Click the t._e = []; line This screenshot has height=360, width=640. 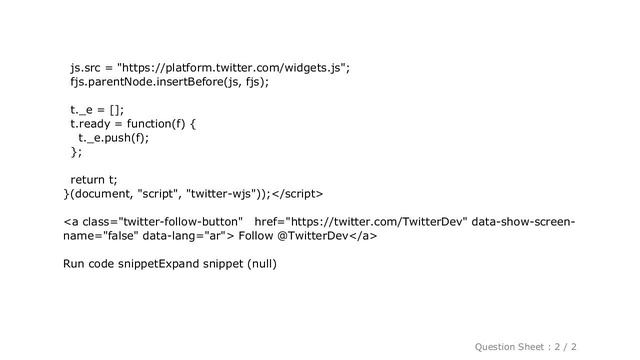click(x=97, y=110)
